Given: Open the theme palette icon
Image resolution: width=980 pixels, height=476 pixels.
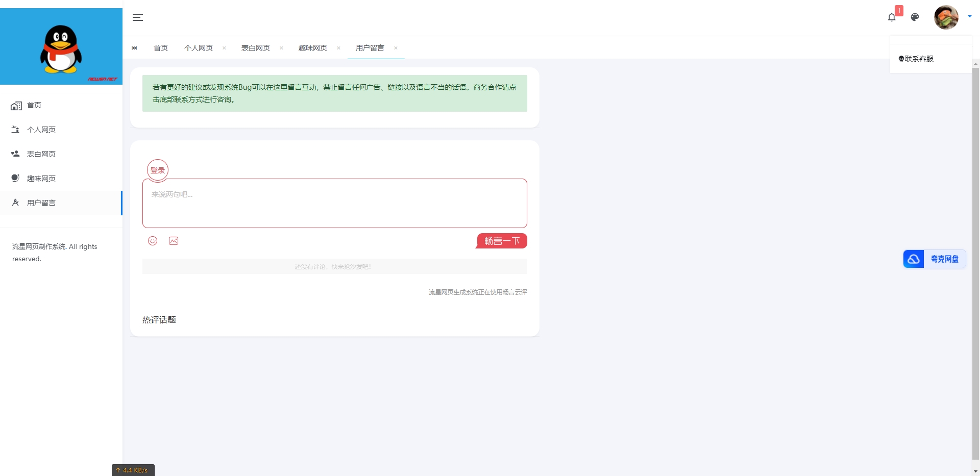Looking at the screenshot, I should pyautogui.click(x=915, y=17).
